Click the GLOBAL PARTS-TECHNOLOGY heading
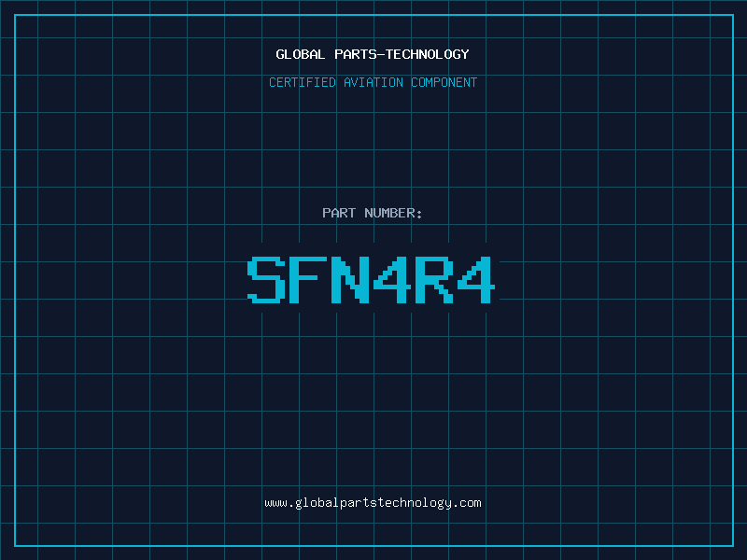 point(373,54)
